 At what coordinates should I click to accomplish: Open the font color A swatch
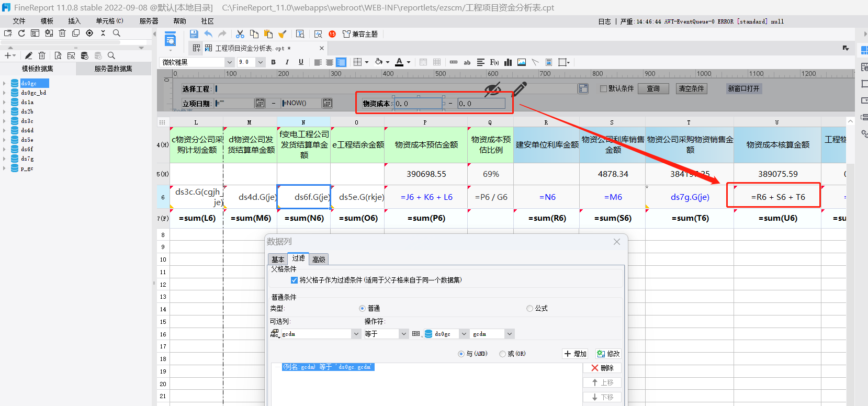click(399, 62)
